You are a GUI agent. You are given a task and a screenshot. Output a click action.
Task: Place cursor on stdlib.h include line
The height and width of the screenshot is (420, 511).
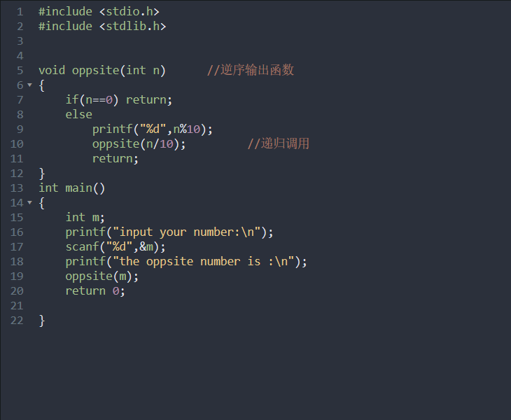pyautogui.click(x=102, y=27)
